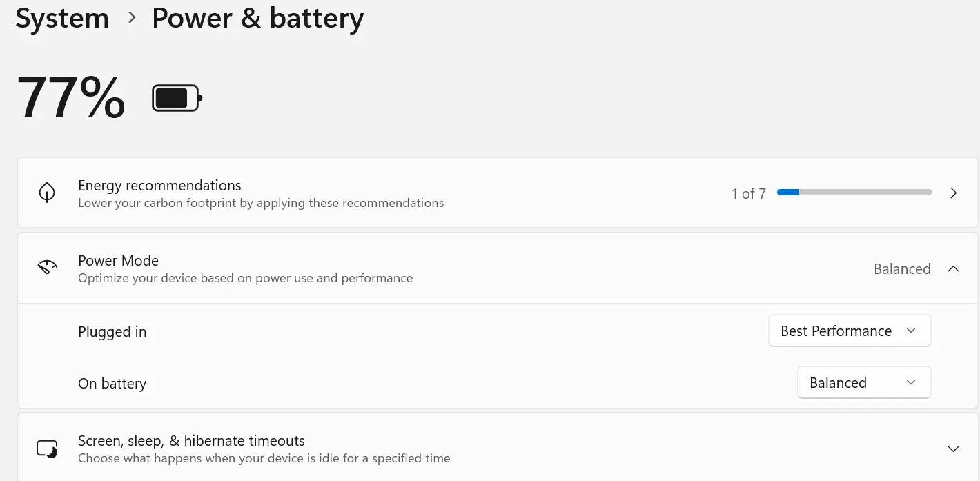
Task: Click the energy recommendations progress bar
Action: [x=854, y=192]
